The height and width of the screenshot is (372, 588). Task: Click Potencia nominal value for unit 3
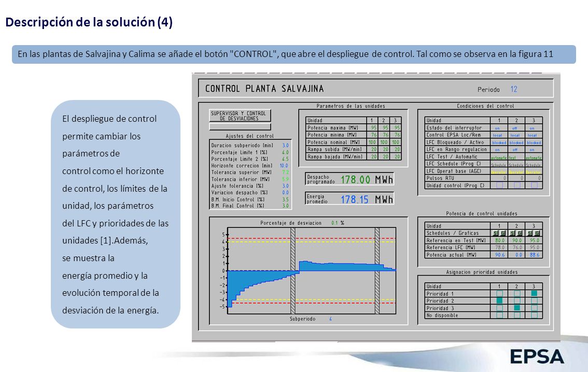(x=396, y=142)
